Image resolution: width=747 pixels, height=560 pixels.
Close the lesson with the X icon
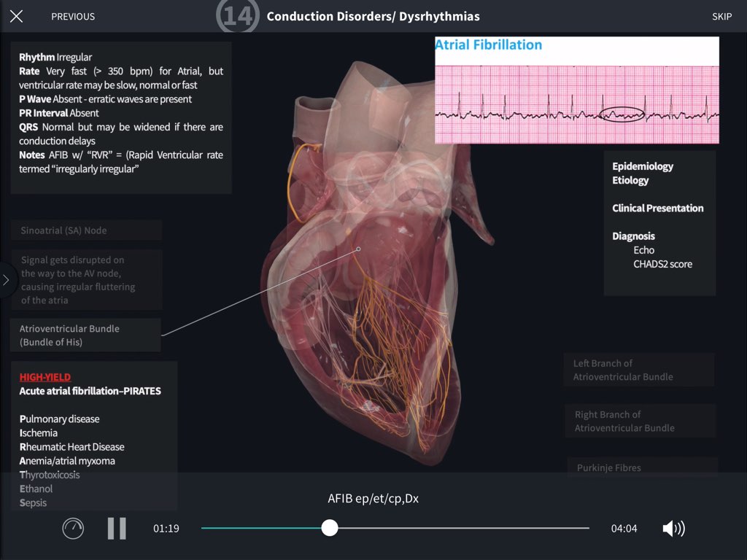point(16,16)
